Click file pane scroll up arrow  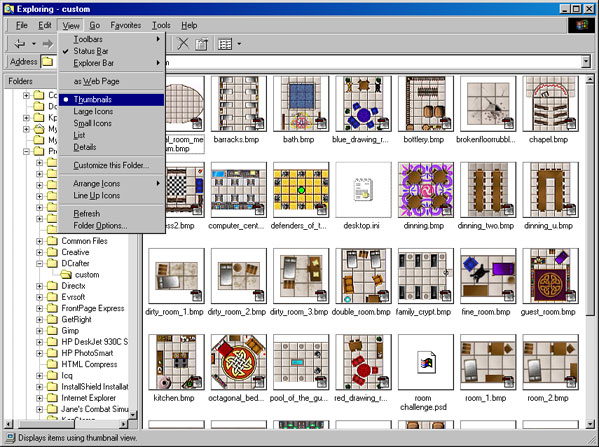[590, 79]
